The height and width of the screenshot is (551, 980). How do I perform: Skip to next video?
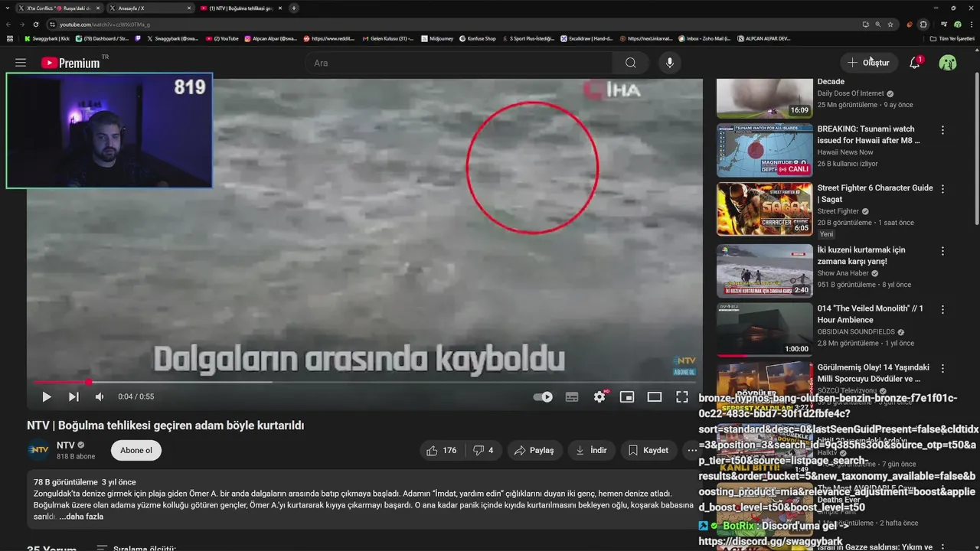click(x=73, y=396)
